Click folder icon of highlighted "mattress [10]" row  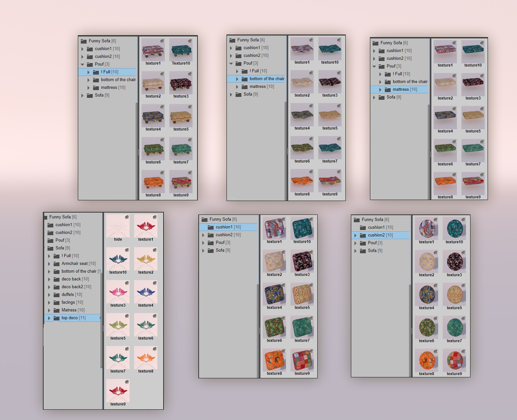point(388,89)
